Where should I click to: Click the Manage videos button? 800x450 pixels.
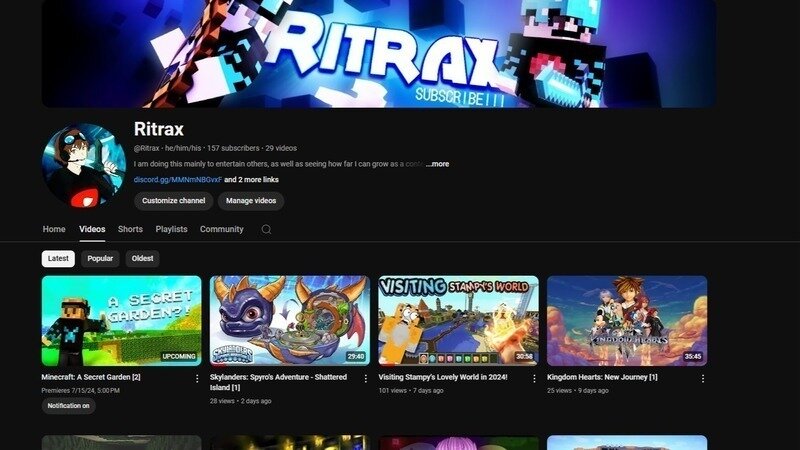click(251, 201)
